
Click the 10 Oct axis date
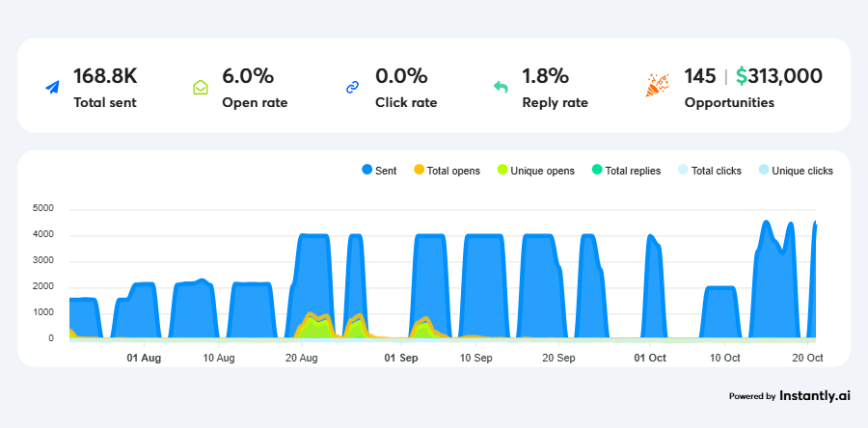[724, 359]
